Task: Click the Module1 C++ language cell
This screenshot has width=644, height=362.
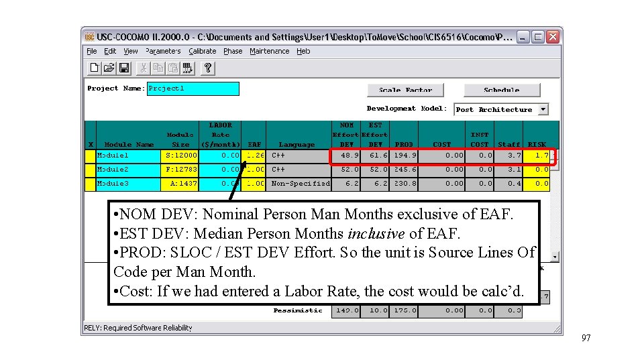Action: pyautogui.click(x=299, y=156)
